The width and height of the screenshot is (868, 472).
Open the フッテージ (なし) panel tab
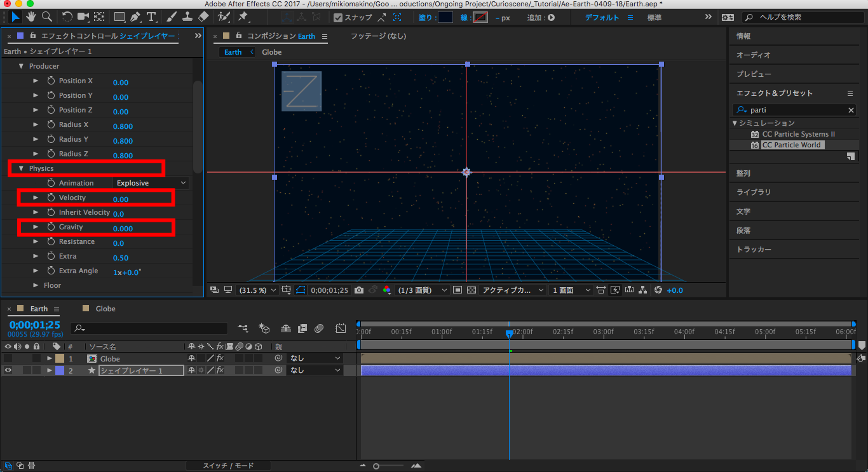point(378,36)
